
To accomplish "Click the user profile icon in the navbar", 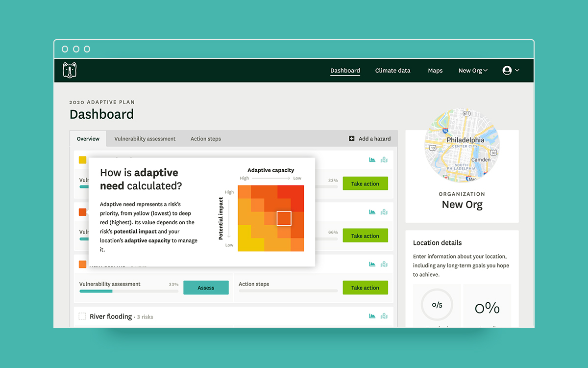I will tap(506, 70).
